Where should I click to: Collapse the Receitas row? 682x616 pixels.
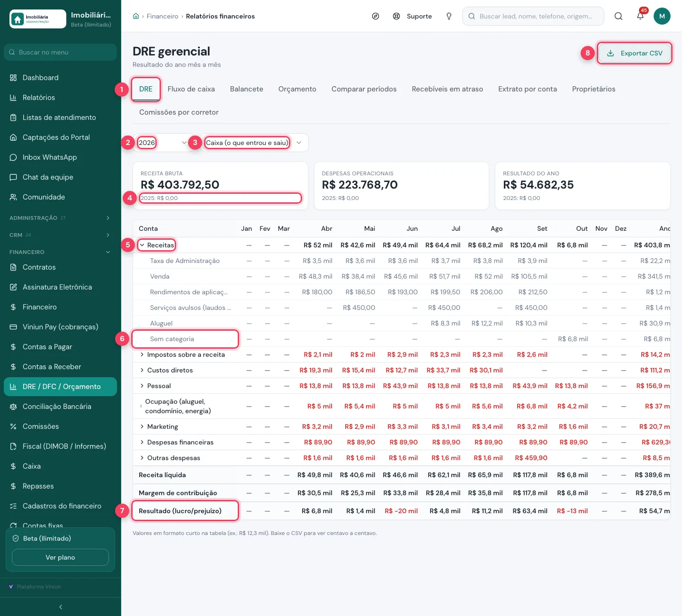(142, 245)
